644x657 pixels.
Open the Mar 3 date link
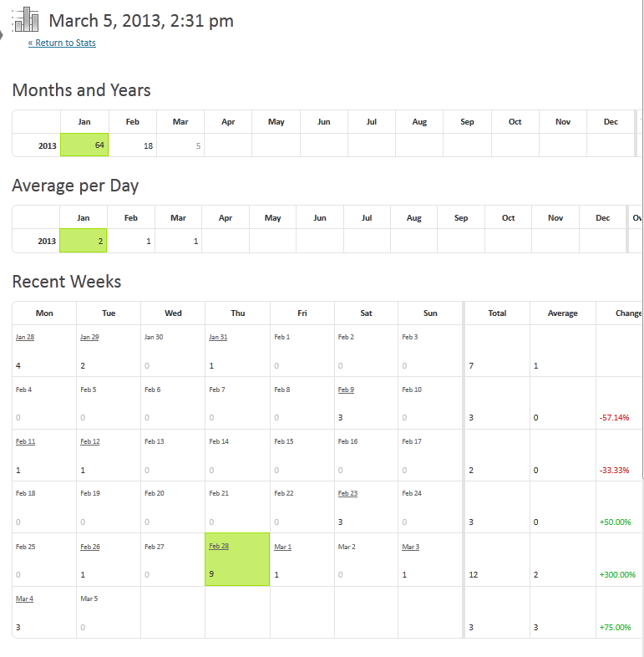(410, 547)
